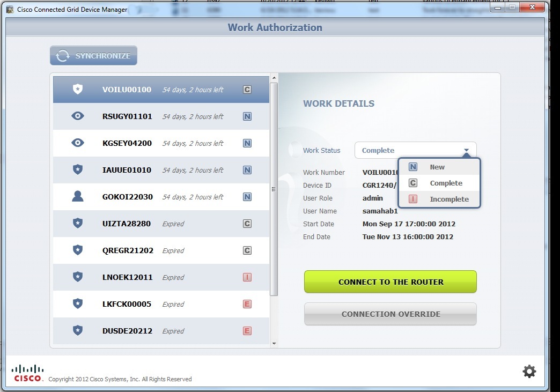This screenshot has width=560, height=392.
Task: Click the N status badge for KGSEY04200
Action: pyautogui.click(x=247, y=143)
